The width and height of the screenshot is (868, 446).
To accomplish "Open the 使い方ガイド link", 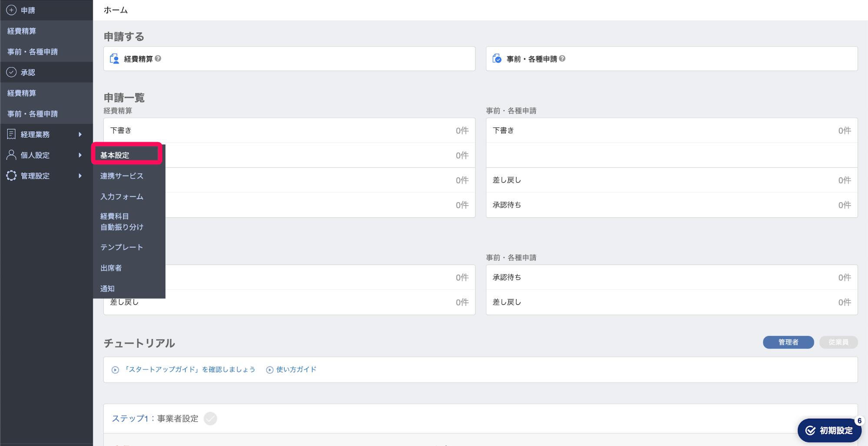I will [x=296, y=369].
